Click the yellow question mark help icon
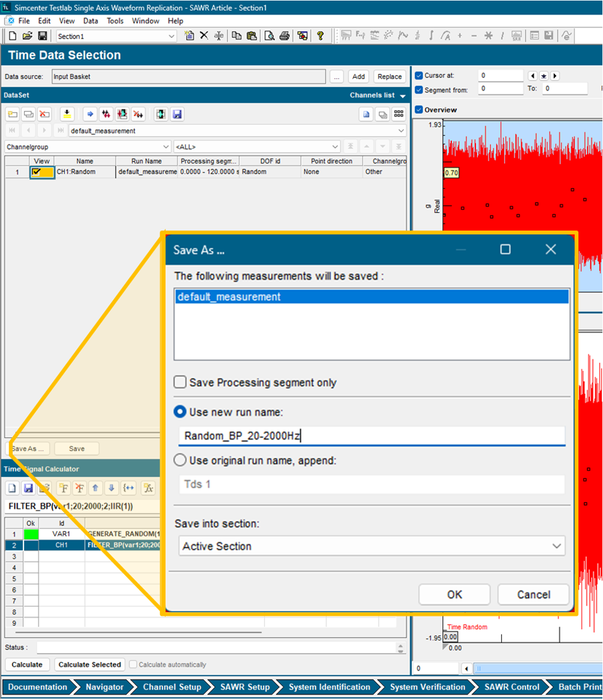The image size is (603, 700). pos(320,36)
